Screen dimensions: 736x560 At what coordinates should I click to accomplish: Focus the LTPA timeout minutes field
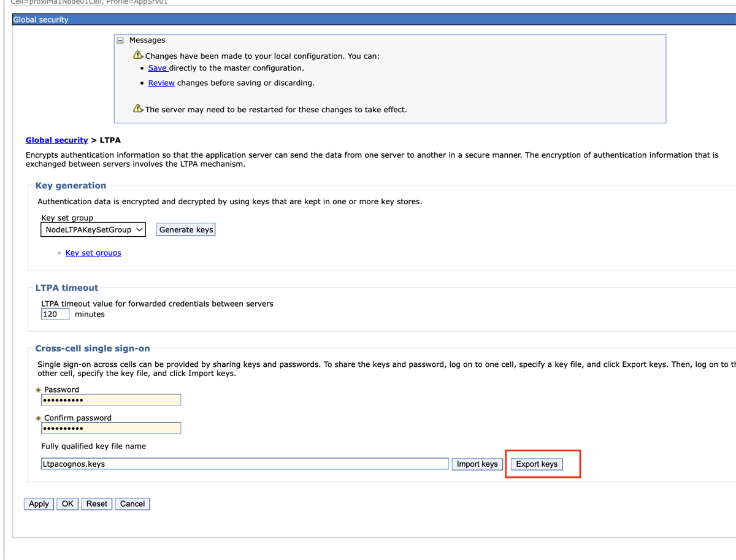(x=55, y=314)
